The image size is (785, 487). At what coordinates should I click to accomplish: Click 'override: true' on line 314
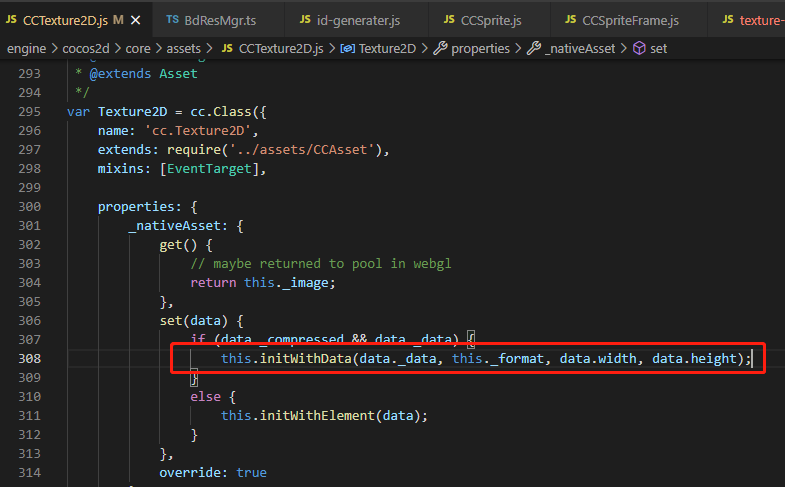(213, 472)
